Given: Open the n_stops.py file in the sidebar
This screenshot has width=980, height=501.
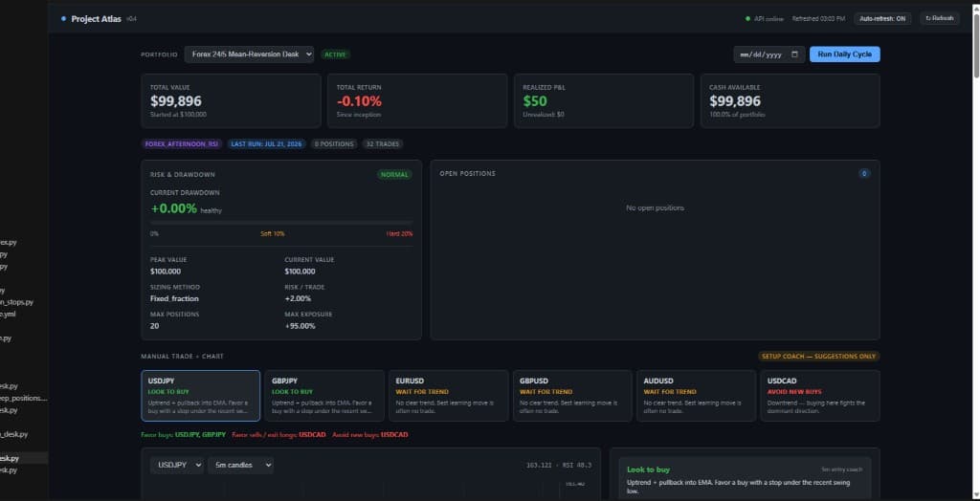Looking at the screenshot, I should pos(17,302).
